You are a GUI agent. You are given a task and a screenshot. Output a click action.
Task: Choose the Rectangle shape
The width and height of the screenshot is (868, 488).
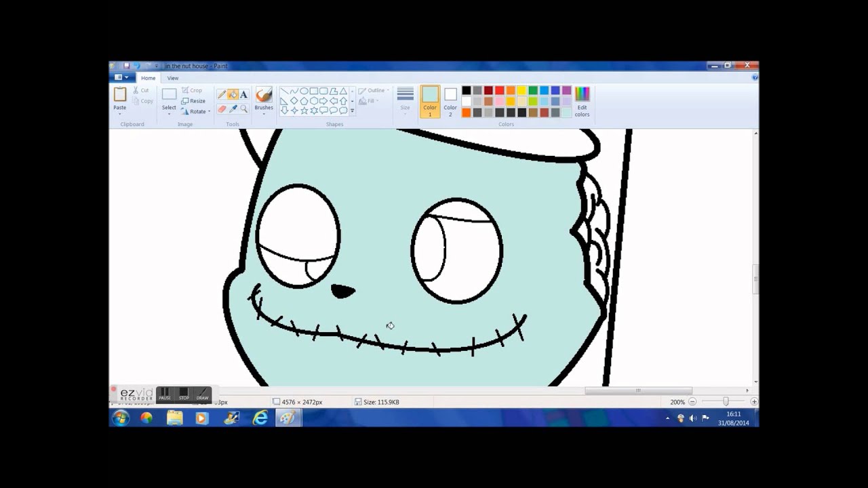point(314,91)
